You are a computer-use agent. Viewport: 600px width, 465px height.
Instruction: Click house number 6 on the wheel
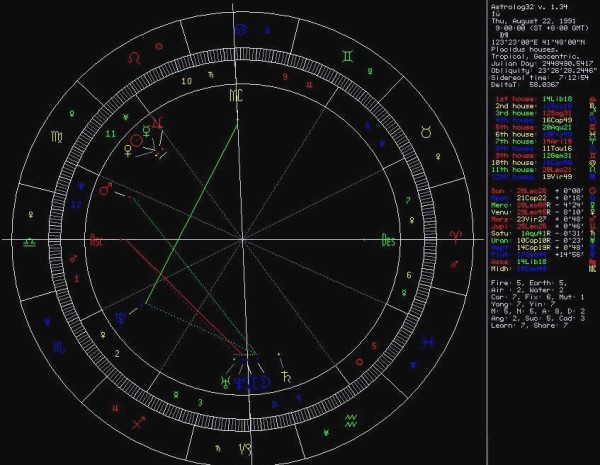click(x=409, y=275)
